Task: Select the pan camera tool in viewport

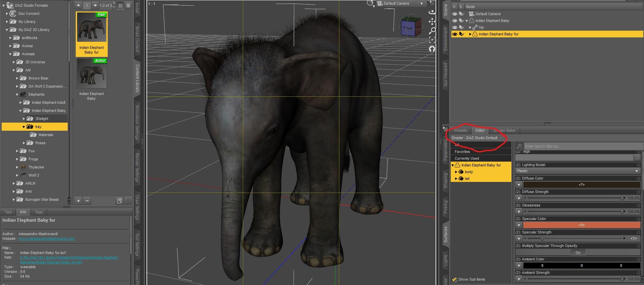Action: tap(432, 22)
